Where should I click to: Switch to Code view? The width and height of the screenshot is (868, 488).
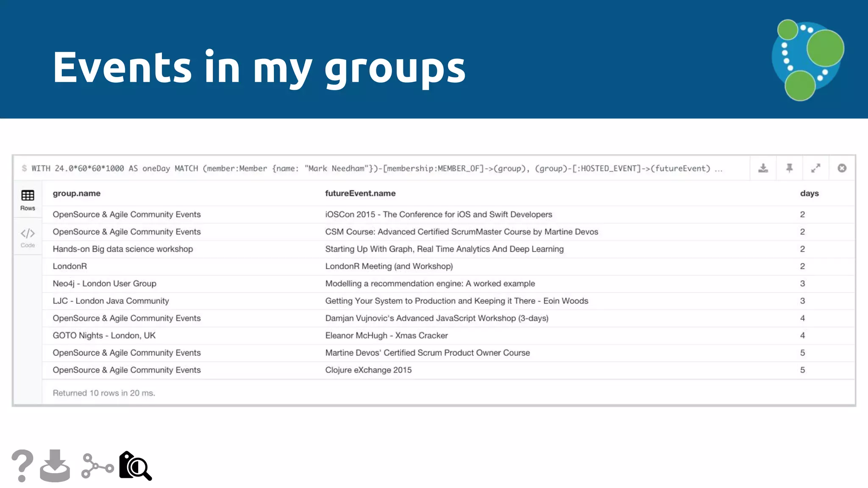pyautogui.click(x=28, y=237)
